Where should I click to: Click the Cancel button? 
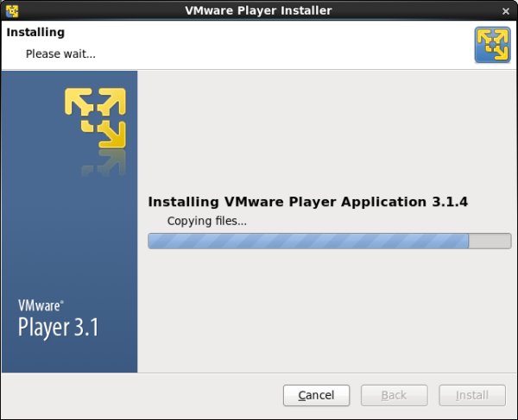[316, 395]
